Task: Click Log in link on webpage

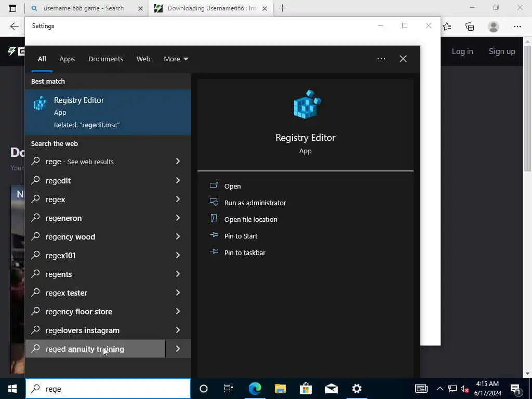Action: pos(462,51)
